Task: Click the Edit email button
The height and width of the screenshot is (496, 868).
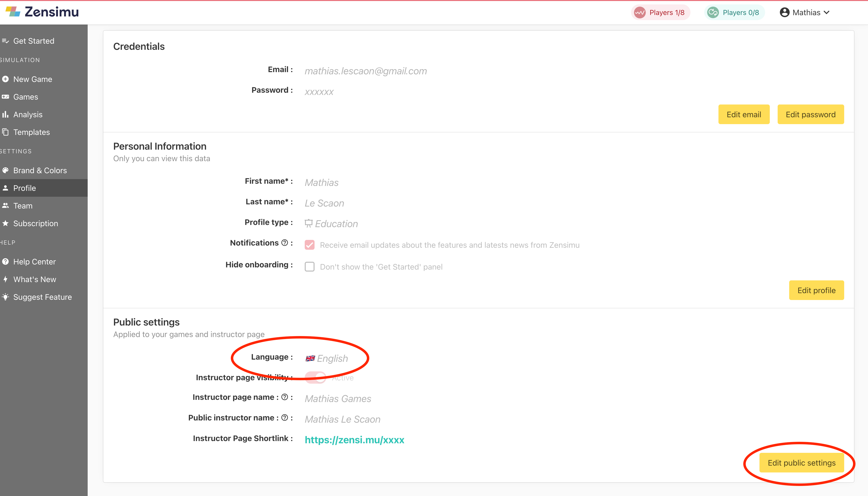Action: click(x=744, y=115)
